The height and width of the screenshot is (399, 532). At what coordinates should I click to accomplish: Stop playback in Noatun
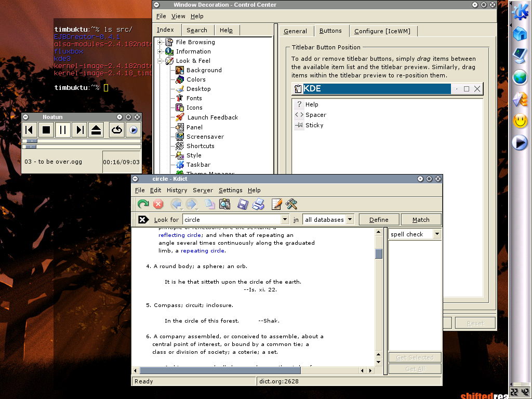46,130
